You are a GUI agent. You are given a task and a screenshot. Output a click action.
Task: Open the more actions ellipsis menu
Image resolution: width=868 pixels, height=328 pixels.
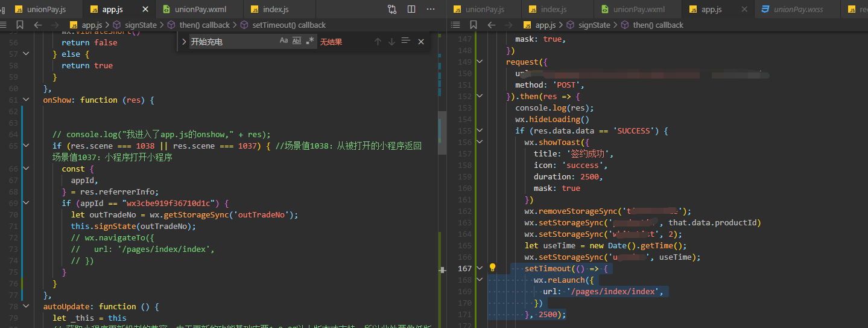430,9
